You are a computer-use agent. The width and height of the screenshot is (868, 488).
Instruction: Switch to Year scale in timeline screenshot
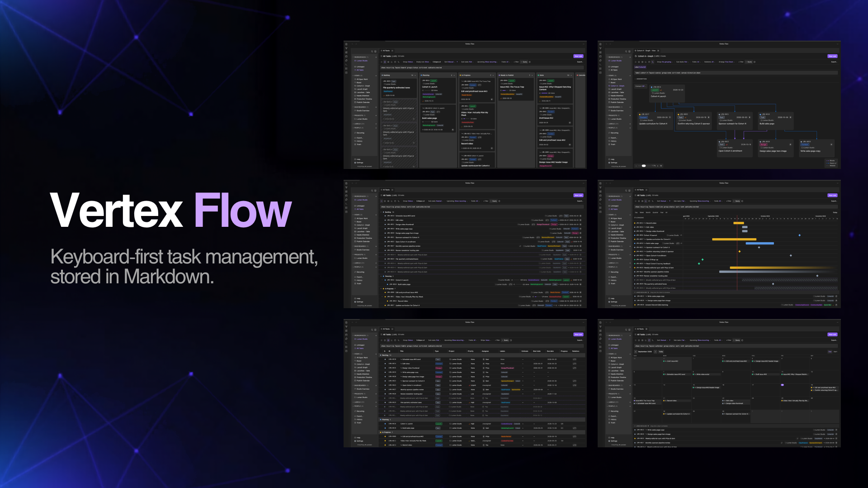[662, 212]
